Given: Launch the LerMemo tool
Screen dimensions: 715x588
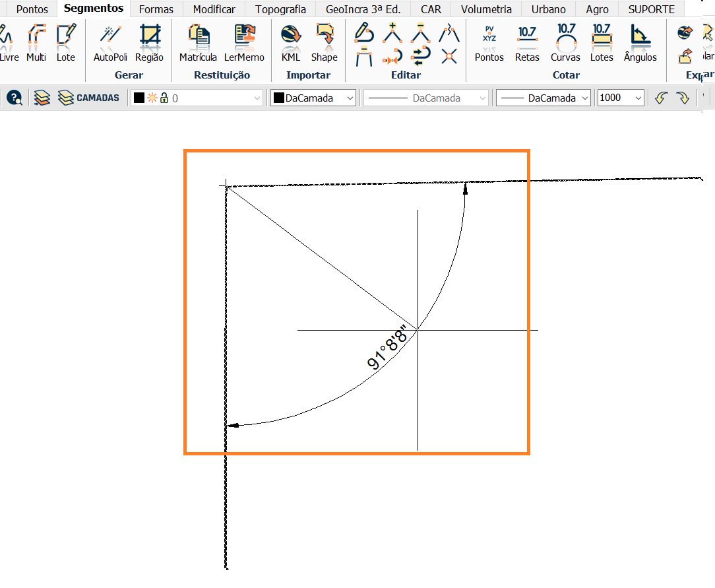Looking at the screenshot, I should [244, 44].
